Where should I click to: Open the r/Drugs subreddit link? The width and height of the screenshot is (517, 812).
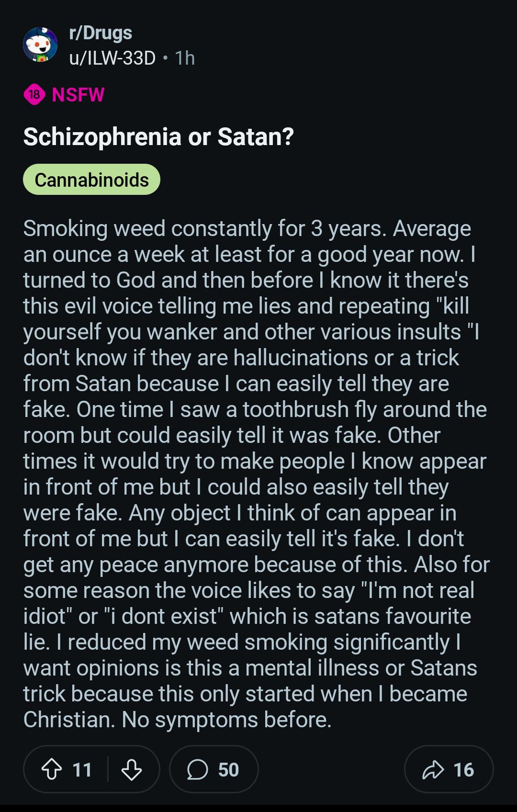(x=101, y=33)
